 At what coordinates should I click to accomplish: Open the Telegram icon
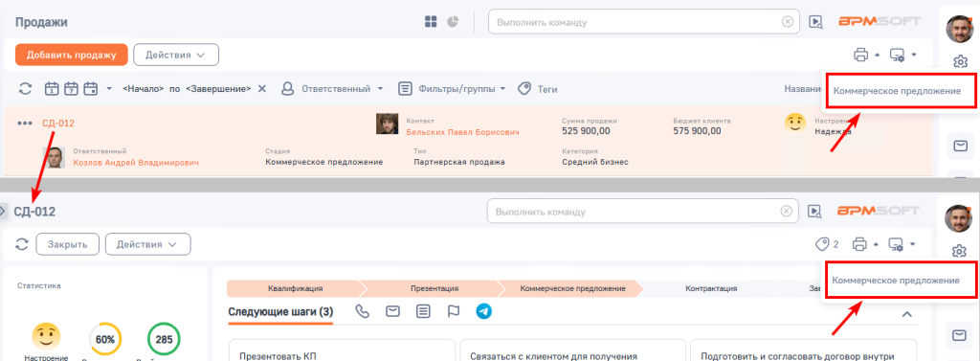point(483,311)
